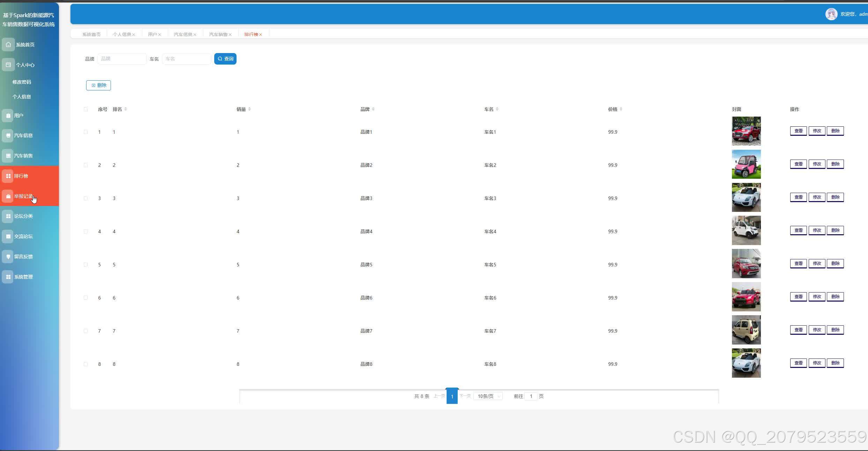
Task: Click the 查询 search button
Action: point(225,59)
